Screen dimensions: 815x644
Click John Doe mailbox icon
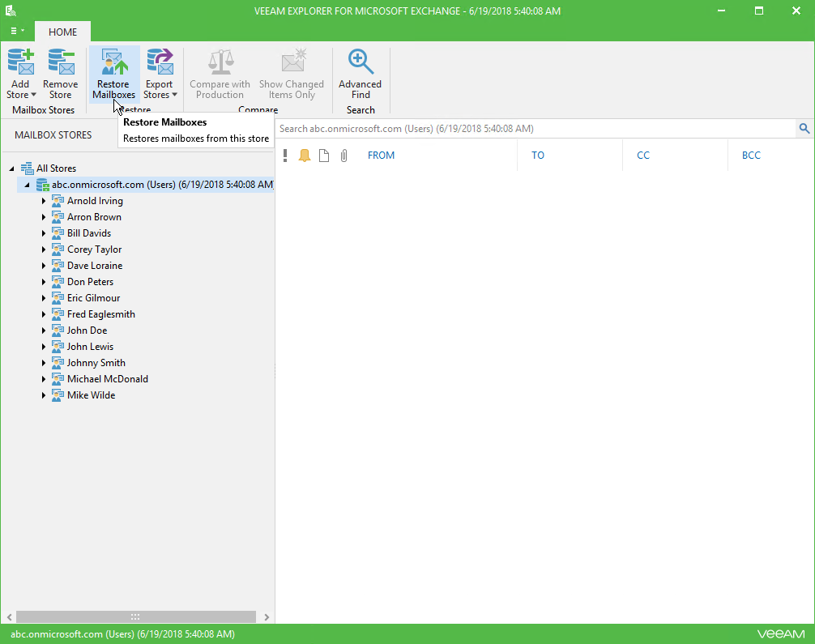58,330
